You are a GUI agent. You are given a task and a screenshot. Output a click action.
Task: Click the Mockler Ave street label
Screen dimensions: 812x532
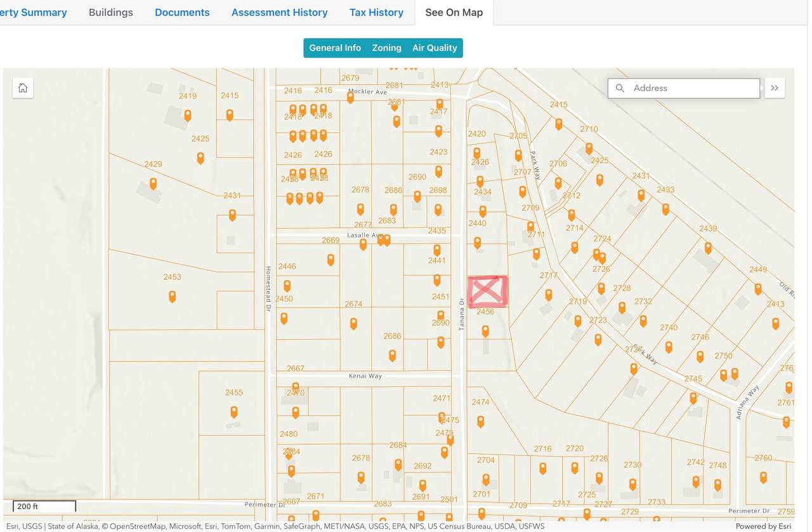pos(367,91)
